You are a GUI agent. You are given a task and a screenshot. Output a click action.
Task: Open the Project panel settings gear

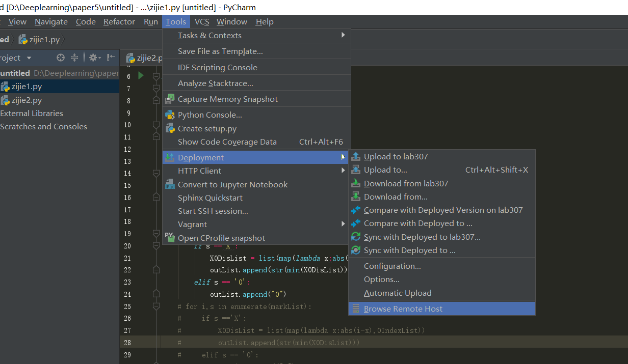click(95, 58)
